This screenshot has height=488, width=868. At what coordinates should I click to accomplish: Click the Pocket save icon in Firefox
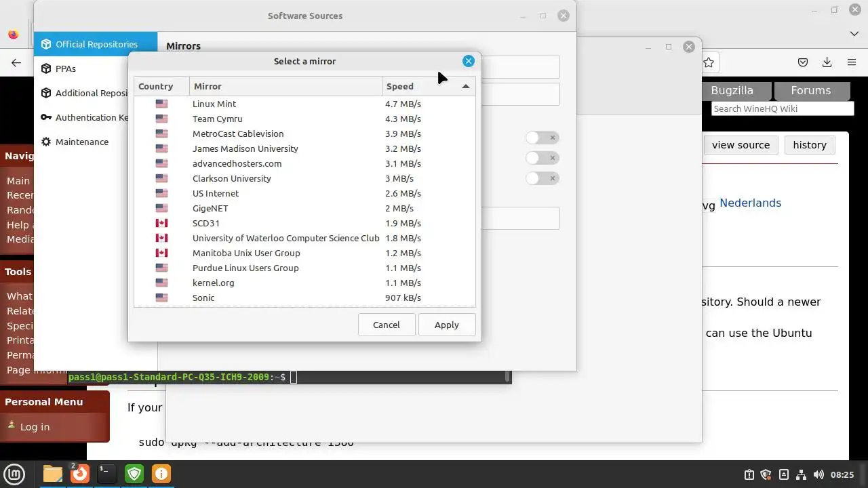tap(803, 62)
